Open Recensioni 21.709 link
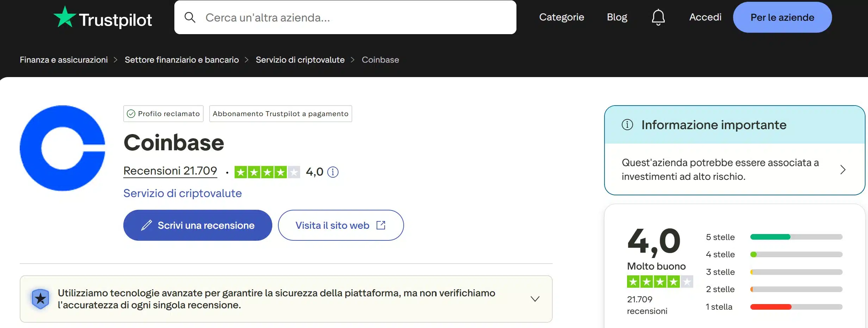This screenshot has width=868, height=328. click(x=170, y=171)
